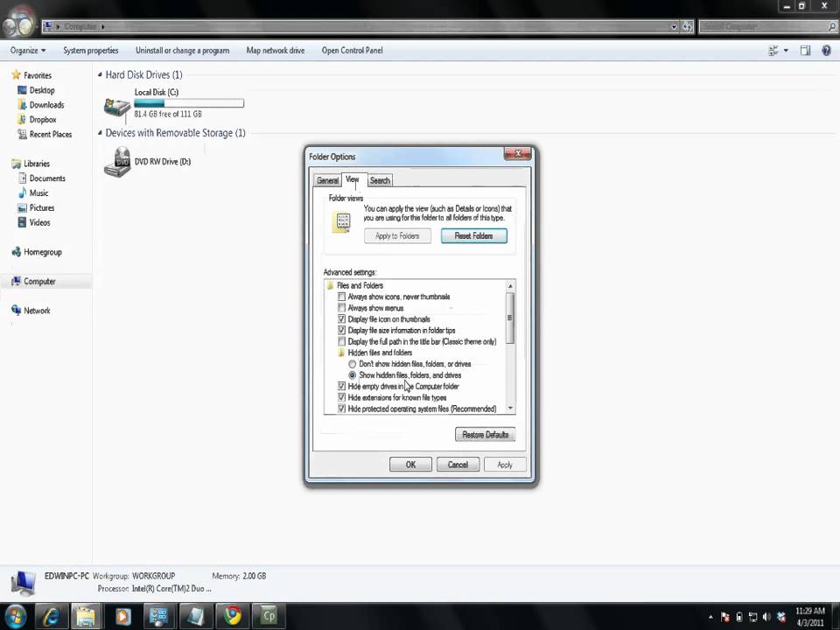Open the DVD RW Drive (D:) icon
The width and height of the screenshot is (840, 630).
116,163
